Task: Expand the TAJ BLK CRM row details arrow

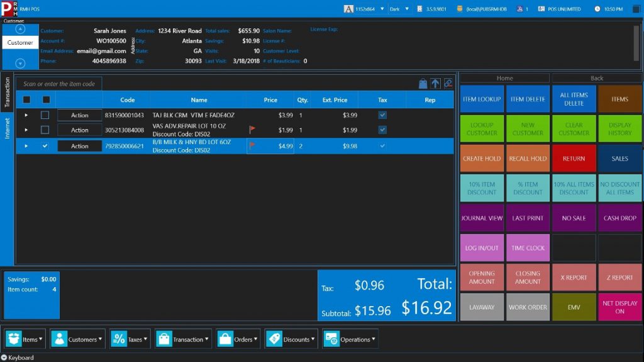Action: [26, 115]
